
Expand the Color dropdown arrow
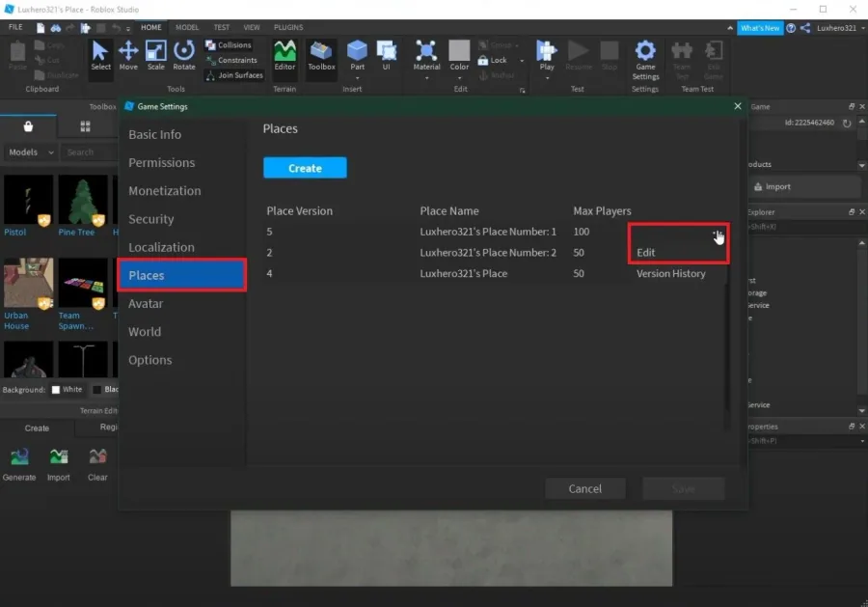tap(459, 77)
